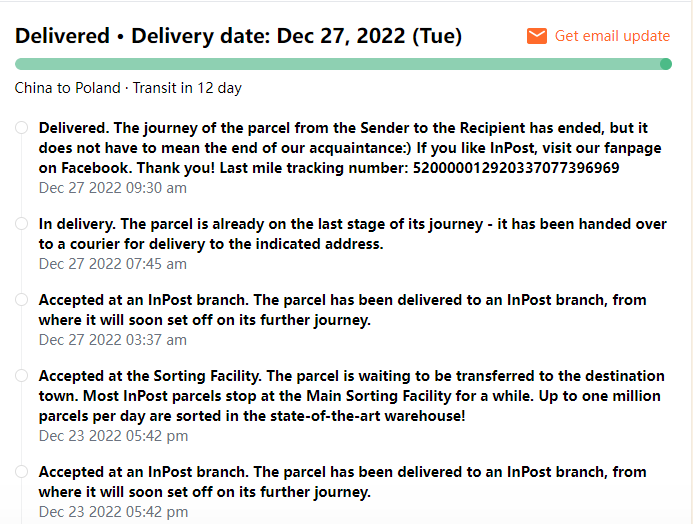Click timeline dot for Sorting Facility entry

(x=22, y=376)
